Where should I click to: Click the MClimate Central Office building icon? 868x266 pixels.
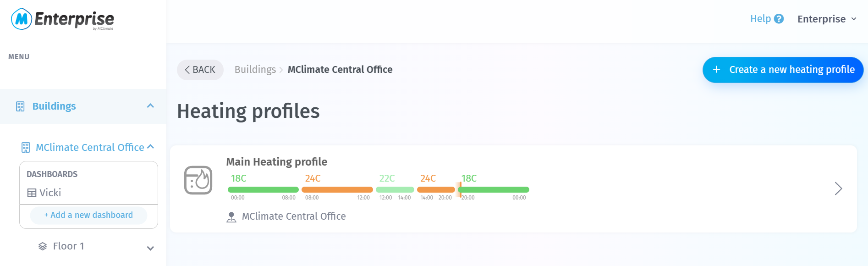pos(26,147)
